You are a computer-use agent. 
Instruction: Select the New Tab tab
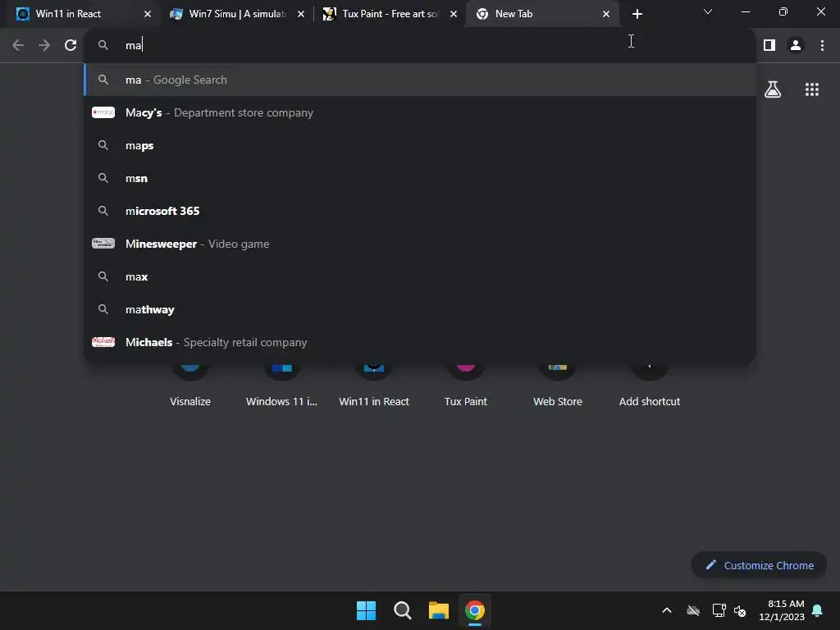[x=542, y=14]
